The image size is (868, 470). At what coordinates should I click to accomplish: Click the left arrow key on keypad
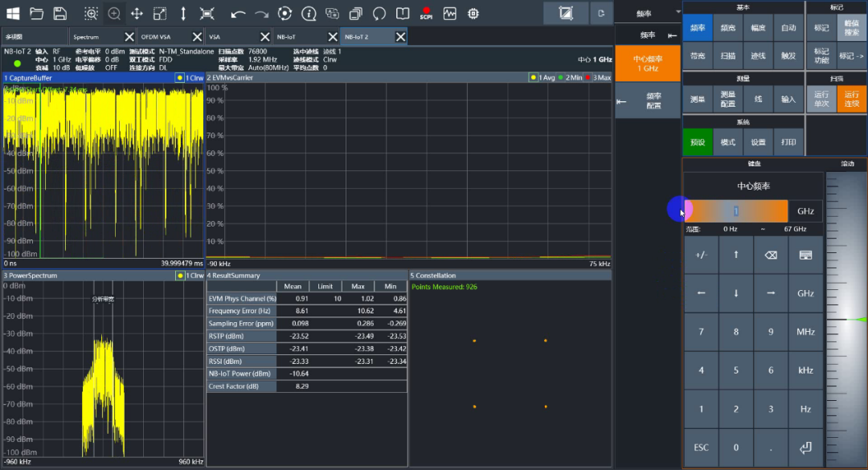701,293
